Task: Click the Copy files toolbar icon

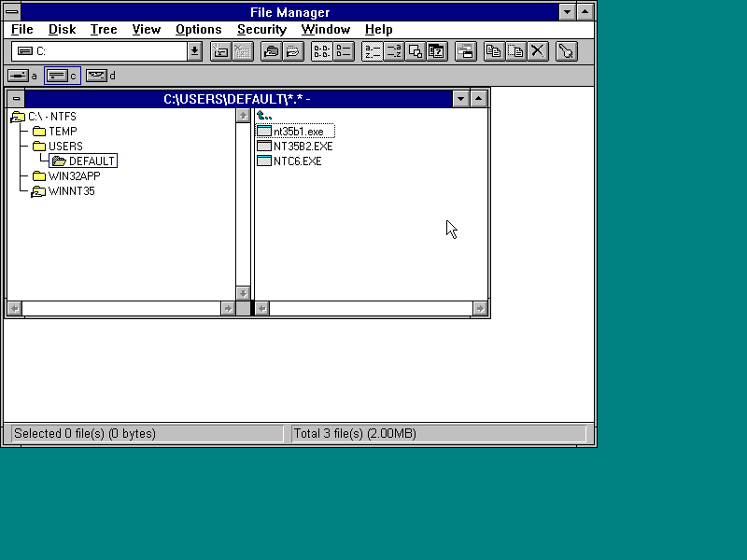Action: (x=494, y=51)
